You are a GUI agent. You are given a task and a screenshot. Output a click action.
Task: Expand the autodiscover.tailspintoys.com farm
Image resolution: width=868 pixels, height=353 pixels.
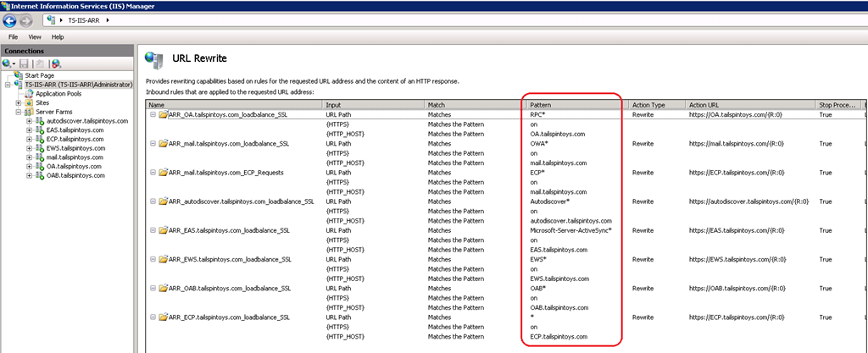(x=29, y=121)
